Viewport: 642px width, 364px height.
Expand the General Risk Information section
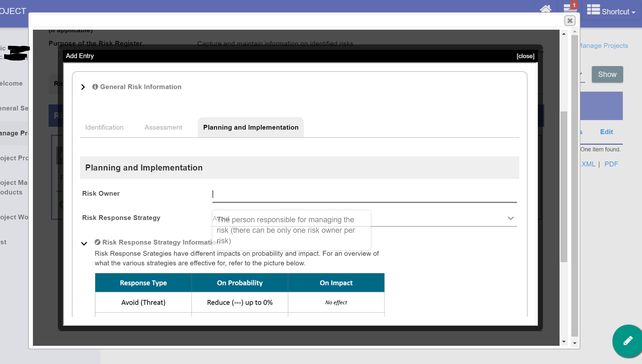tap(83, 87)
